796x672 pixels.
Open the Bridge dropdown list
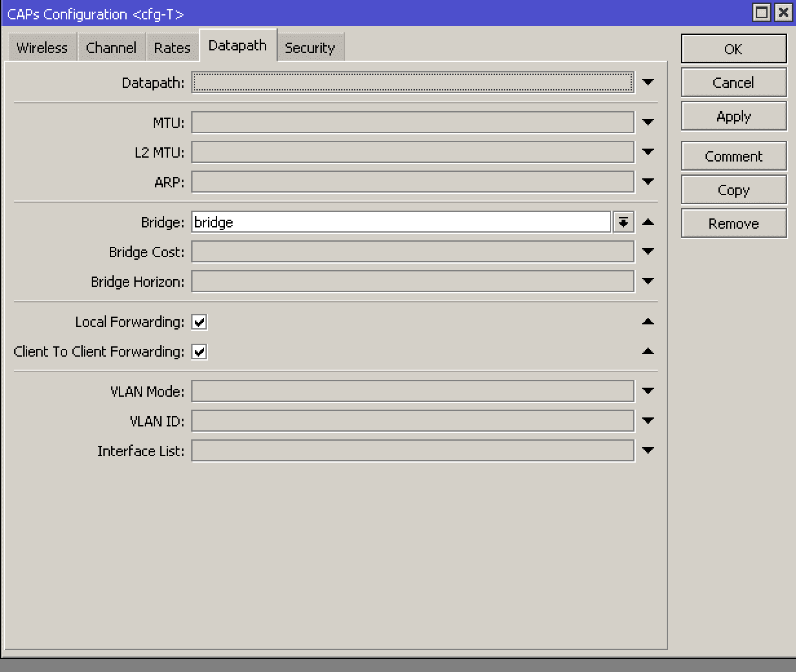623,222
